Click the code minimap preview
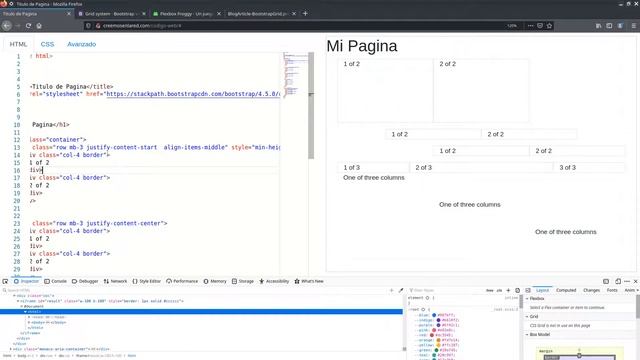The width and height of the screenshot is (640, 360). (x=295, y=74)
